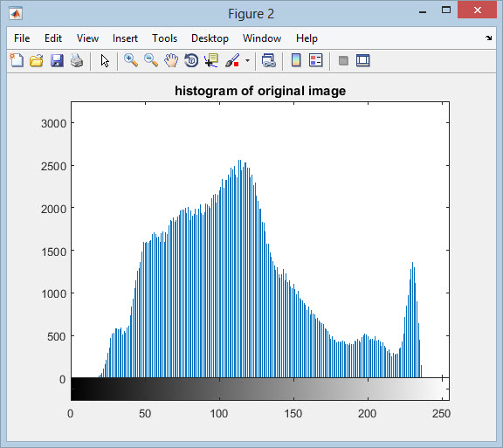Screen dimensions: 503x448
Task: Dock the figure using the corner arrow
Action: coord(488,38)
